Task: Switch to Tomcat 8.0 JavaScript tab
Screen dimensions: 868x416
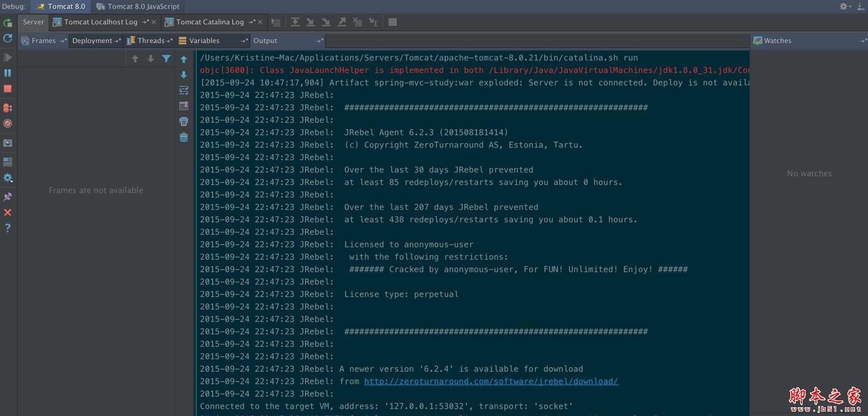Action: click(138, 6)
